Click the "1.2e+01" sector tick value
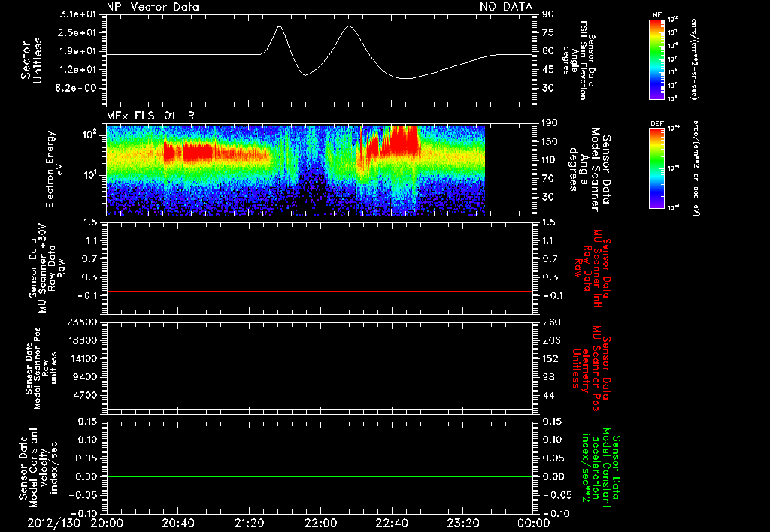 78,70
